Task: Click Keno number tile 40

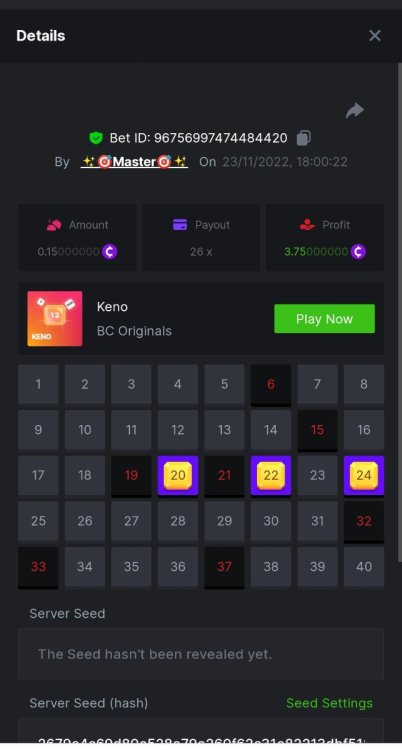Action: [364, 567]
